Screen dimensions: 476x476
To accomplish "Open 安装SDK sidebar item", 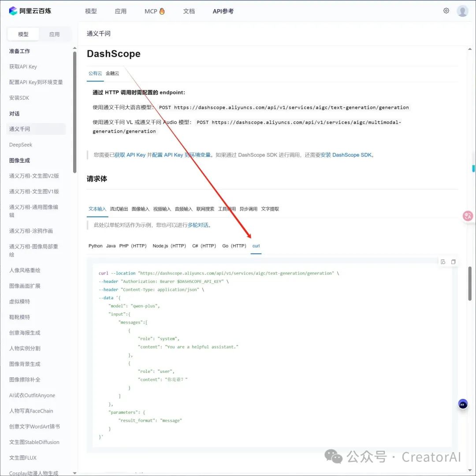I will (19, 98).
